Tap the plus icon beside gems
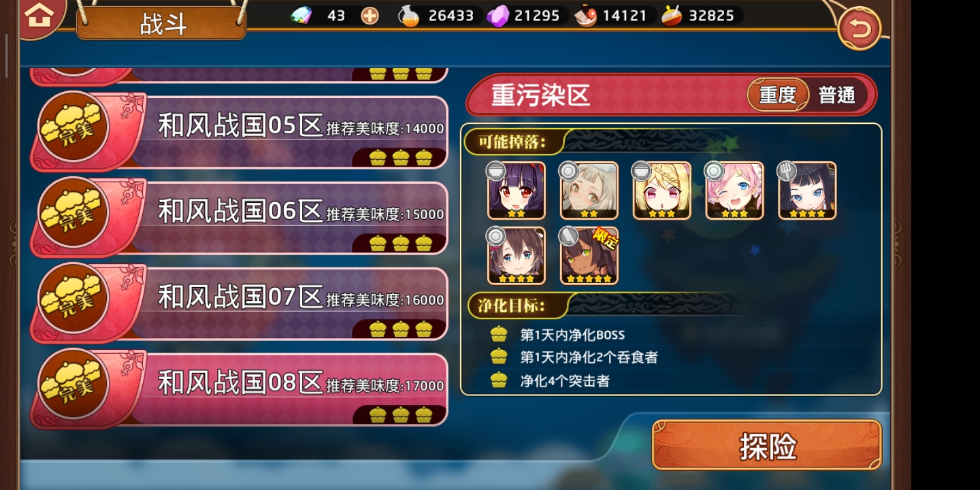 [x=370, y=16]
